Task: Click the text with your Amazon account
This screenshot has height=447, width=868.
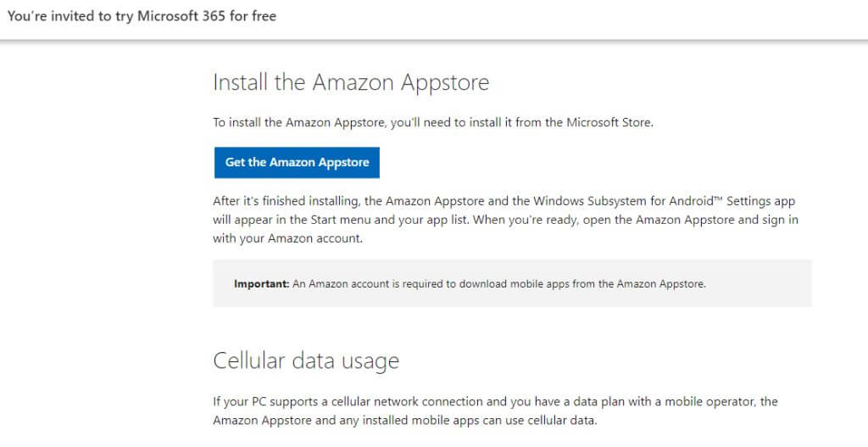Action: (x=287, y=238)
